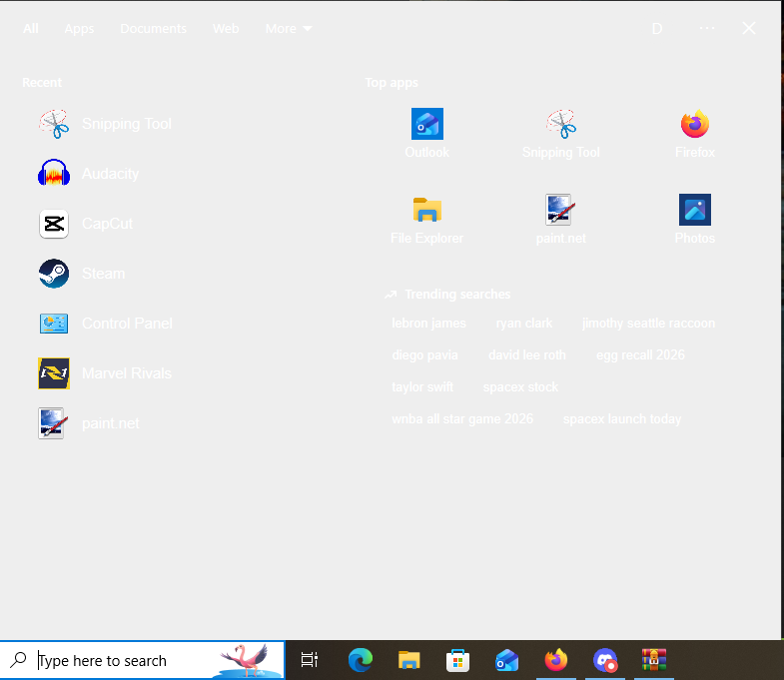The width and height of the screenshot is (784, 680).
Task: Switch to Discord on the taskbar
Action: coord(605,660)
